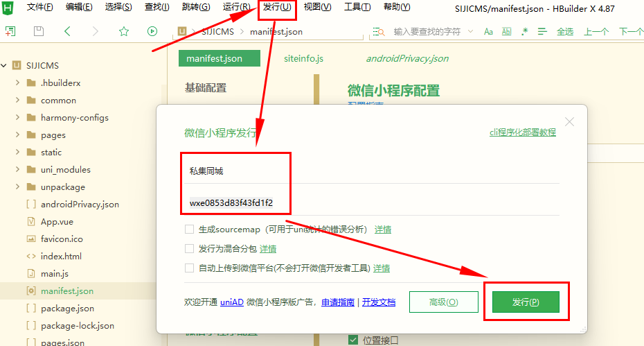Viewport: 644px width, 346px height.
Task: Open the 开发文档 link
Action: tap(379, 302)
